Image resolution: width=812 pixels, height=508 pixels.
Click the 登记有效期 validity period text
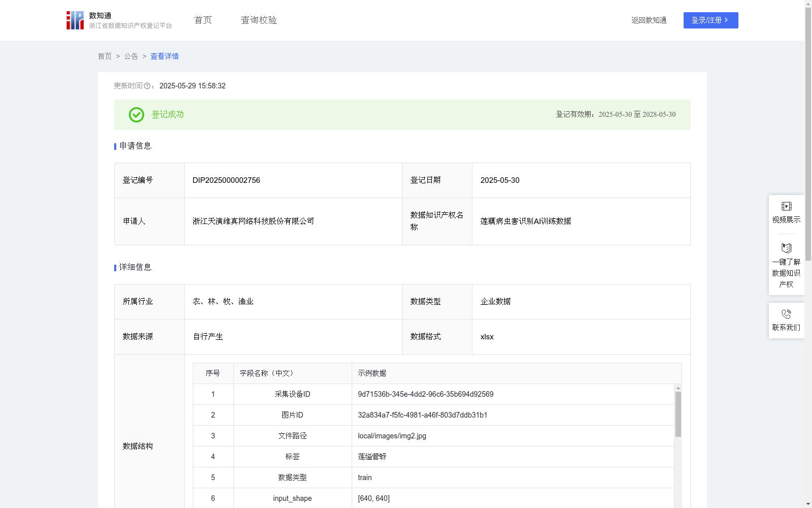(x=616, y=115)
